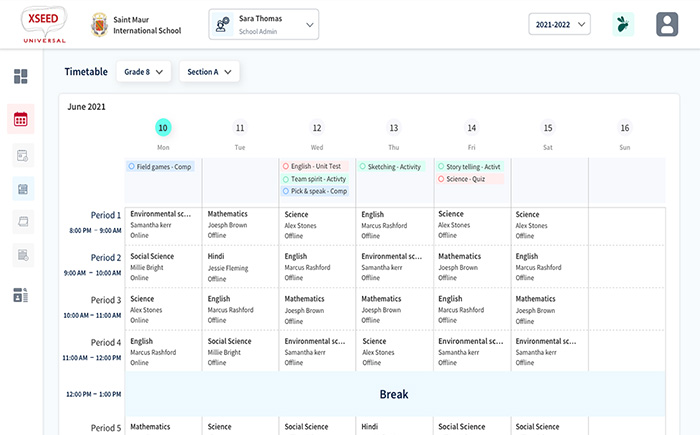Open the dashboard grid icon in sidebar
Viewport: 700px width, 435px height.
coord(21,76)
